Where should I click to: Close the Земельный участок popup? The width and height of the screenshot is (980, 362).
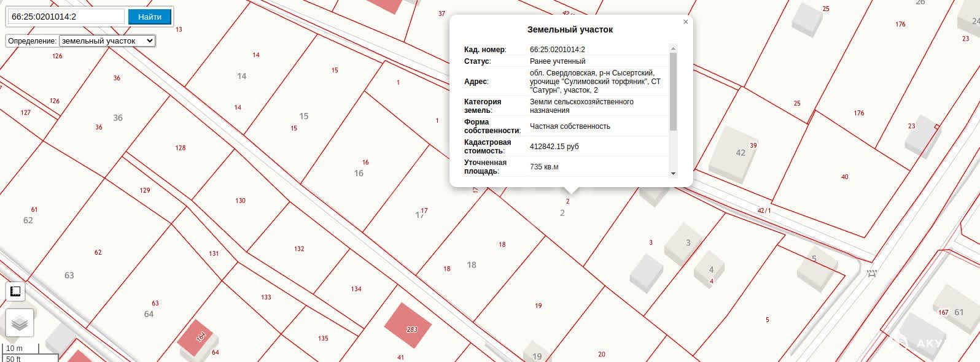pos(685,22)
